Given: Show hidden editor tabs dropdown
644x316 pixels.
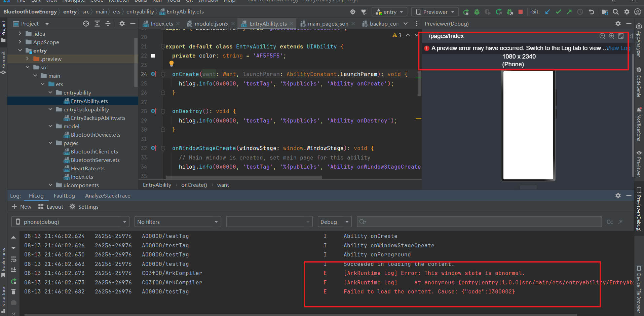Looking at the screenshot, I should [406, 24].
